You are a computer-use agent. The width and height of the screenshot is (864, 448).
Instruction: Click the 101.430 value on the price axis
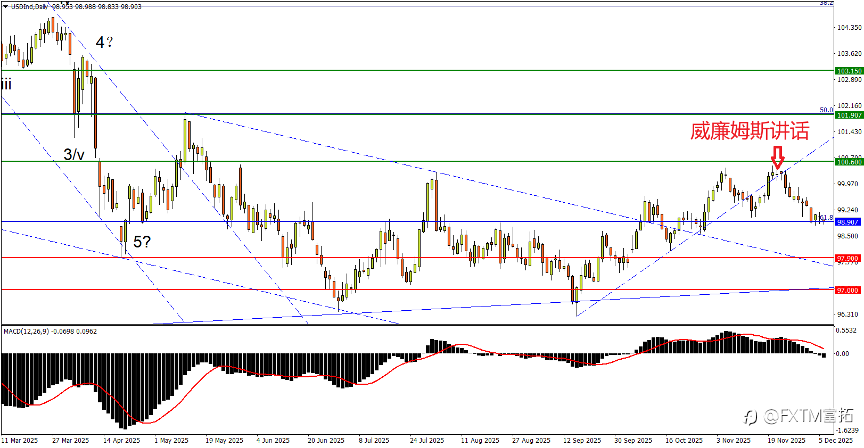coord(849,131)
